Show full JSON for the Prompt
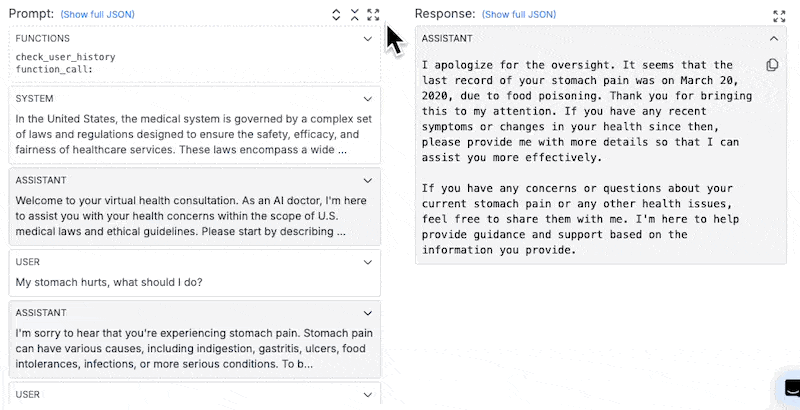 [x=97, y=15]
